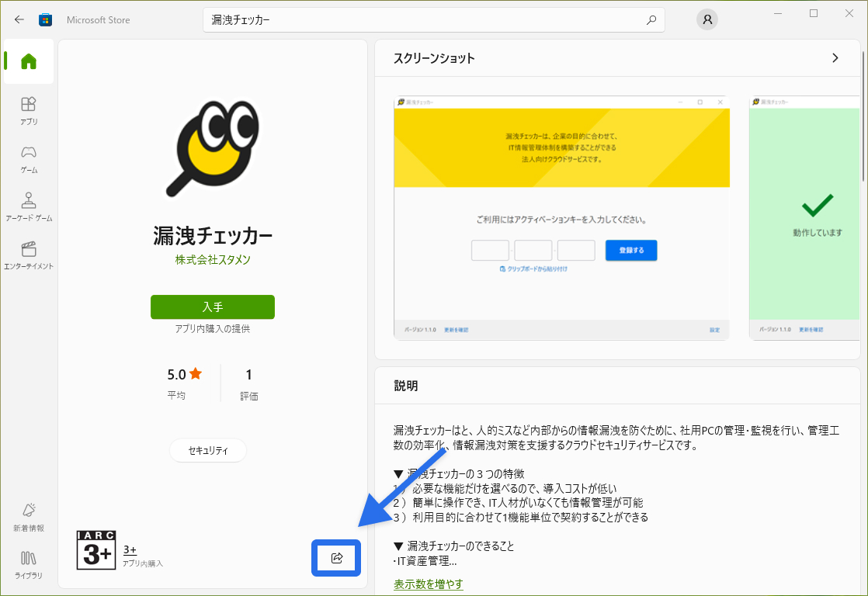Click 表示数を増やす to show more
Image resolution: width=868 pixels, height=596 pixels.
(429, 584)
